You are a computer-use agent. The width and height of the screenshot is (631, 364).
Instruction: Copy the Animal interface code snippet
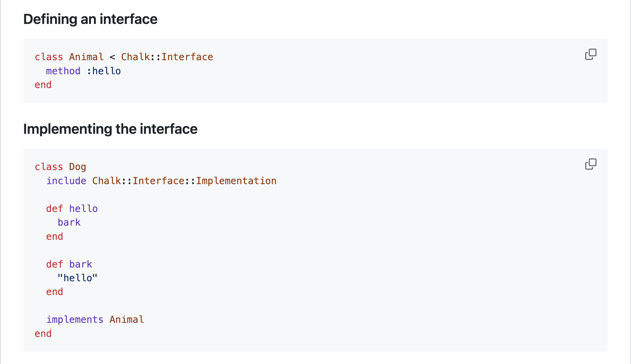tap(591, 54)
